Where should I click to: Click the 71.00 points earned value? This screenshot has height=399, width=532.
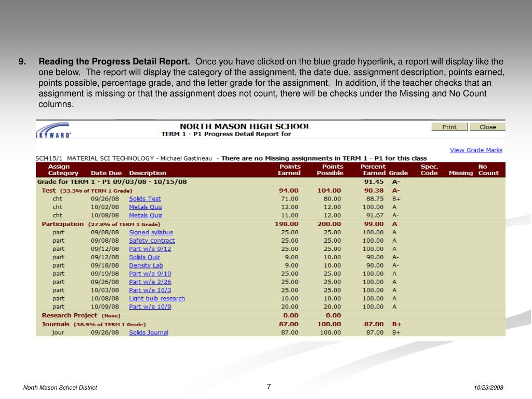click(290, 199)
